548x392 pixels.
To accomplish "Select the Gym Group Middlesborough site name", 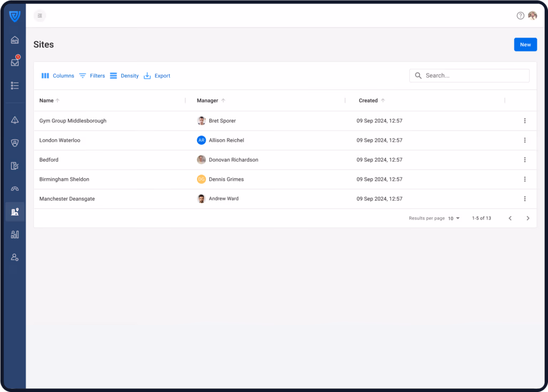I will point(73,121).
